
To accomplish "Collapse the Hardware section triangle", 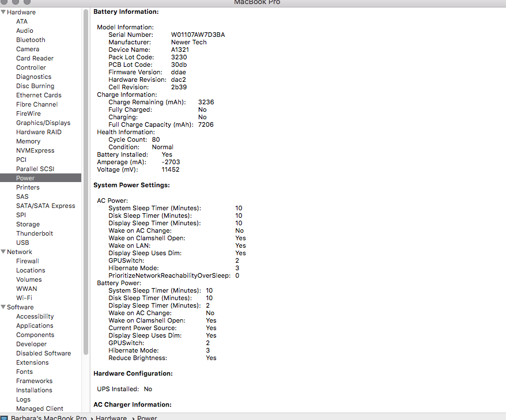I will [3, 12].
